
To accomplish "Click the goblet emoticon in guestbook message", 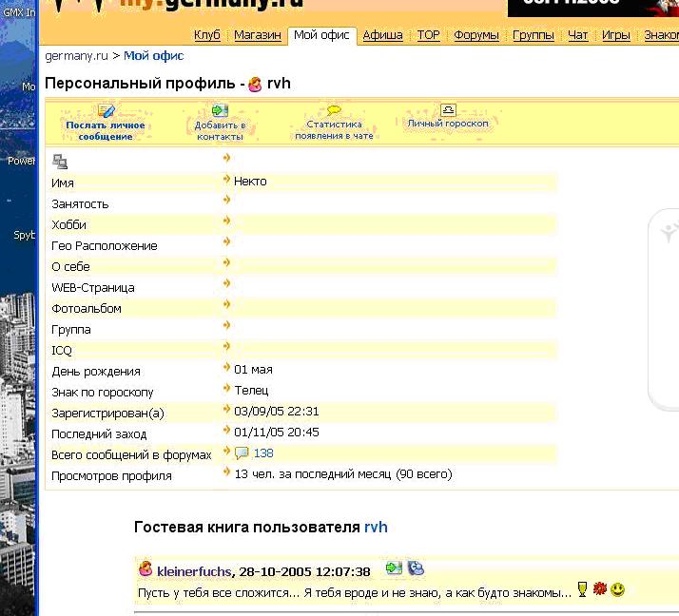I will pos(582,589).
